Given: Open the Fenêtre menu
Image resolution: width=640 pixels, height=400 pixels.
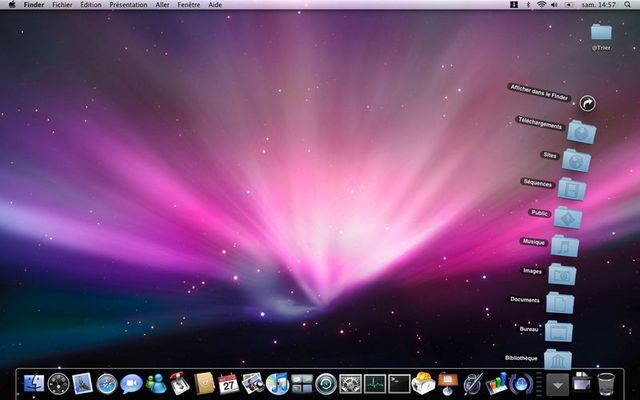Looking at the screenshot, I should [x=189, y=5].
